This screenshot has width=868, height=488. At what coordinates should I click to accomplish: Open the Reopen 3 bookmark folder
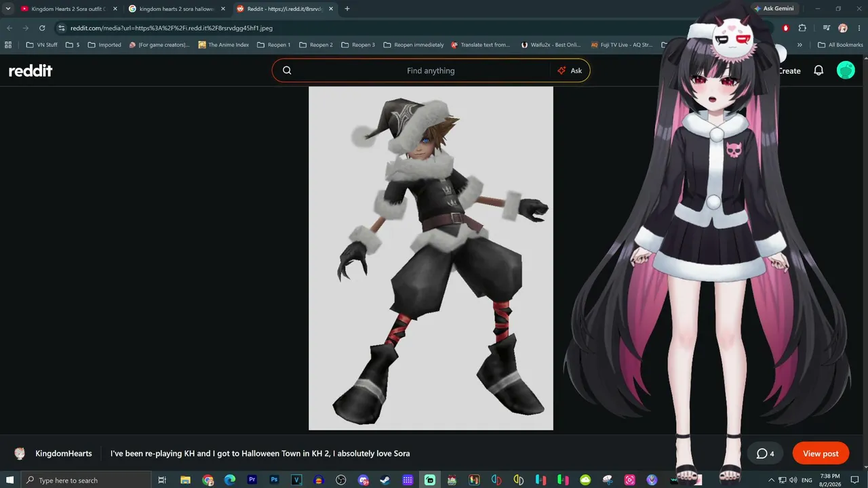[358, 45]
